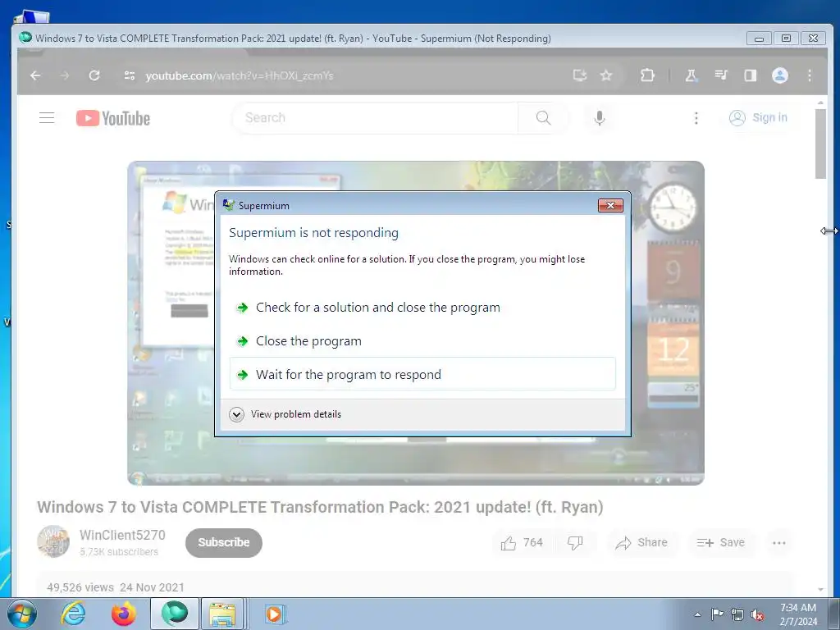Click the taskbar clock 7:34 AM
Screen dimensions: 840x630
[798, 614]
